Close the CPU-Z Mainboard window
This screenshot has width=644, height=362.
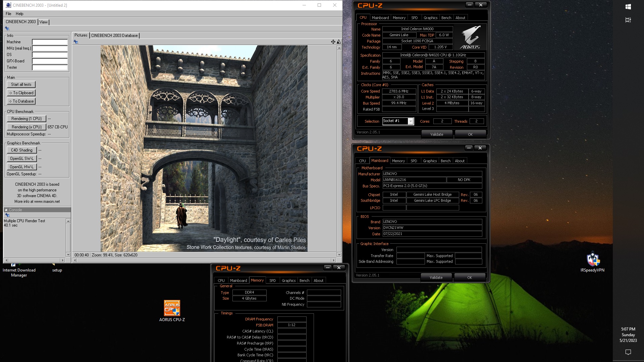(480, 148)
